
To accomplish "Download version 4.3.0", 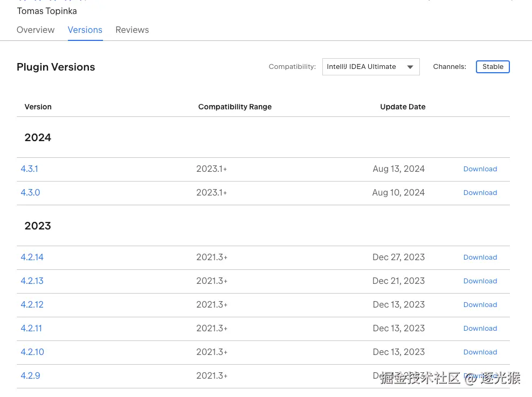I will pos(480,193).
